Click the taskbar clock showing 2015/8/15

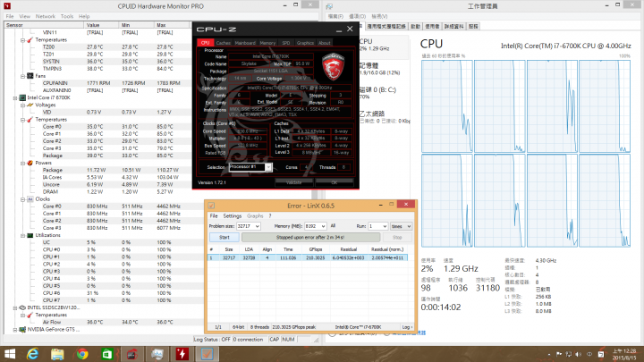(624, 354)
